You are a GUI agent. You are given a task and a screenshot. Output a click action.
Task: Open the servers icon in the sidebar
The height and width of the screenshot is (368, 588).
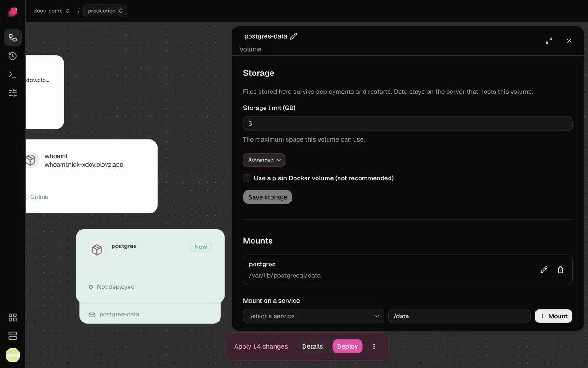[12, 336]
